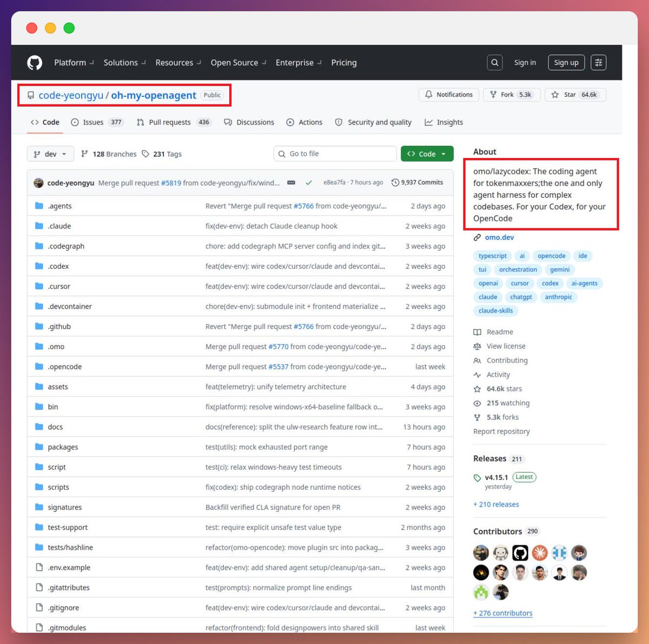
Task: Select the Code tab
Action: [45, 122]
